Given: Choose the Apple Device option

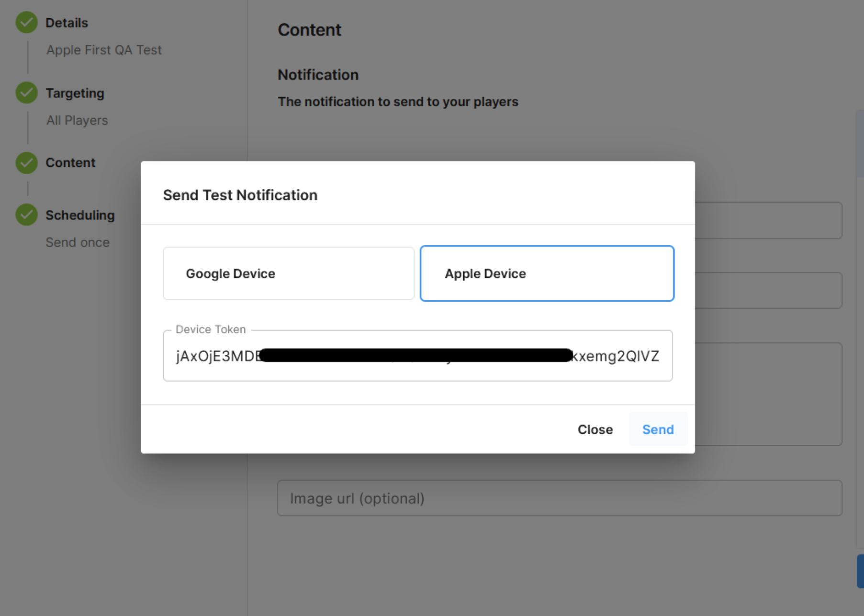Looking at the screenshot, I should point(547,274).
